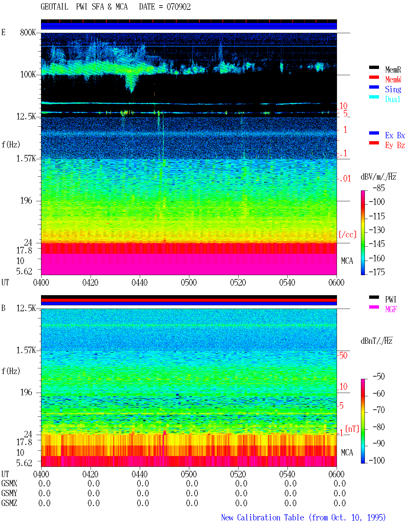Click the E electric spectrogram panel
This screenshot has height=523, width=420.
tap(189, 154)
